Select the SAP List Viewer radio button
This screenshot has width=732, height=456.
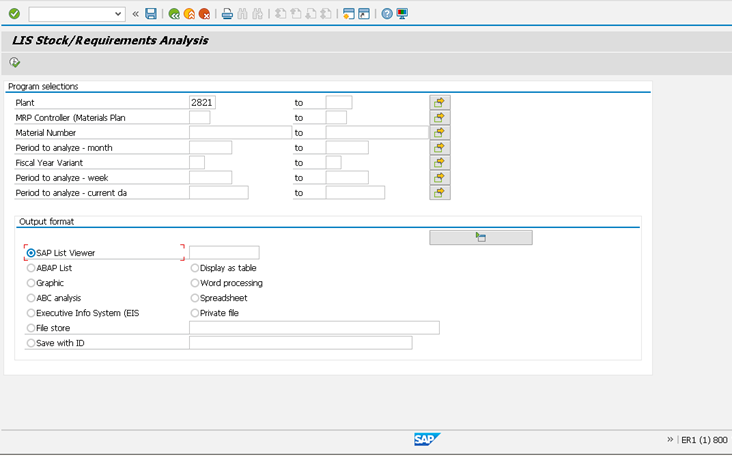tap(31, 253)
